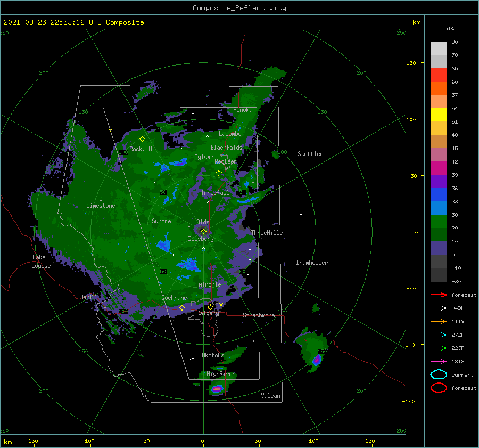The image size is (479, 448).
Task: Click the Lake Louise label
Action: point(41,262)
